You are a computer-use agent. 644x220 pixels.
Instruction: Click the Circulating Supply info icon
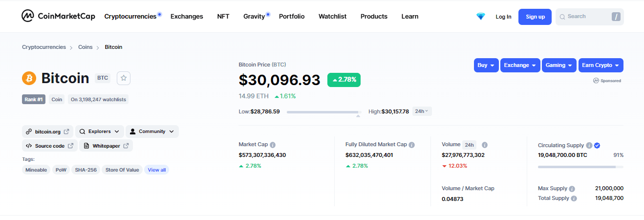click(589, 146)
